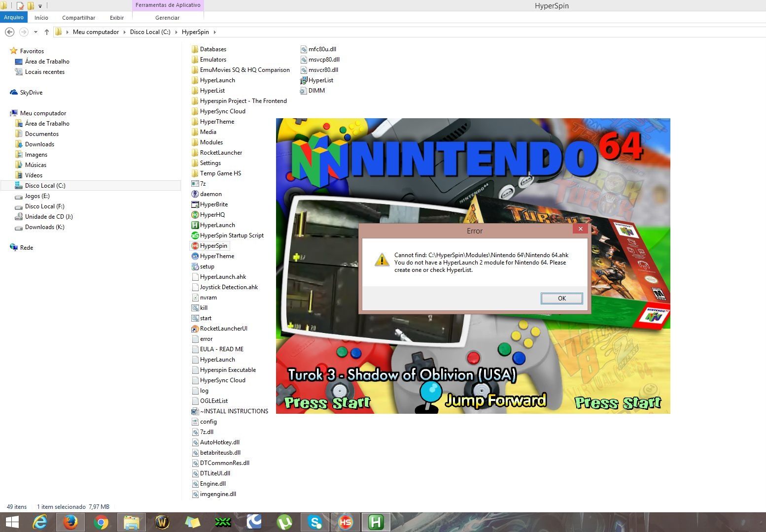This screenshot has width=766, height=532.
Task: Open uTorrent from the taskbar
Action: [284, 522]
